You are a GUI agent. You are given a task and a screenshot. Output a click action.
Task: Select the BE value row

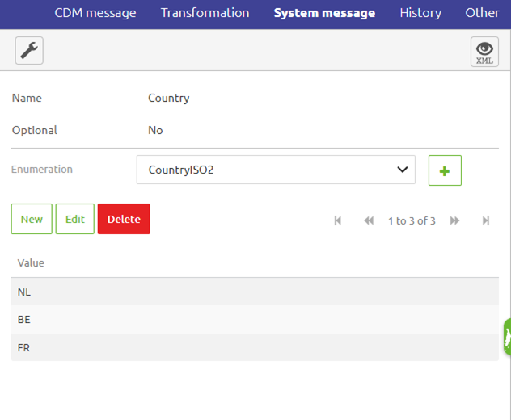255,319
